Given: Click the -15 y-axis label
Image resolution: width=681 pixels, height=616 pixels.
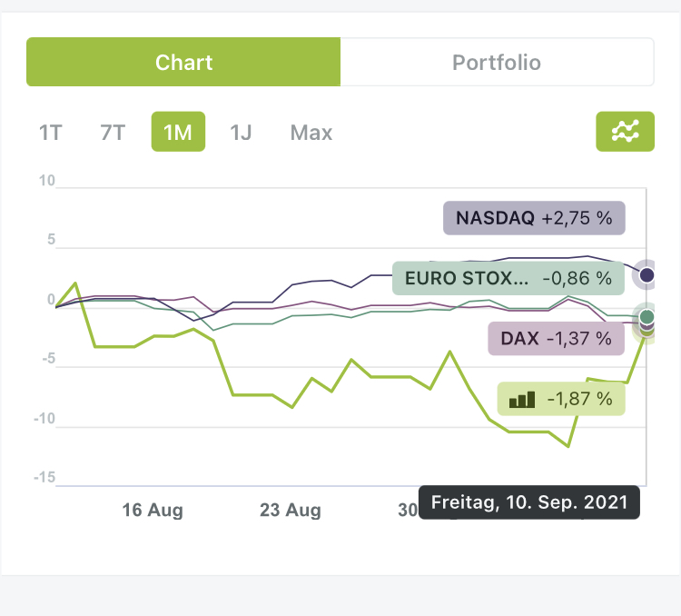Looking at the screenshot, I should pos(43,479).
